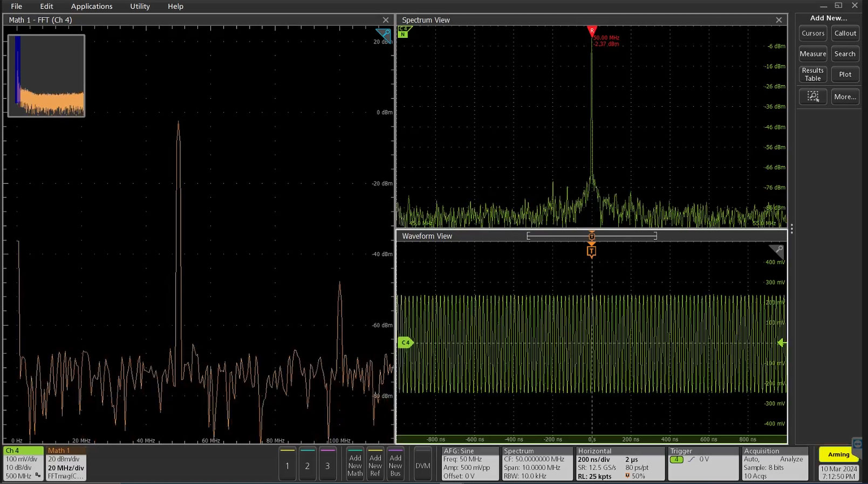
Task: Open the Applications menu
Action: pos(92,6)
